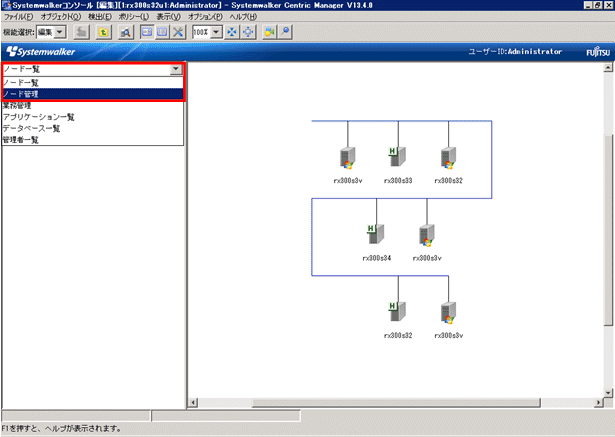Click the ユーザーID:Administrator text
Image resolution: width=615 pixels, height=437 pixels.
point(515,51)
